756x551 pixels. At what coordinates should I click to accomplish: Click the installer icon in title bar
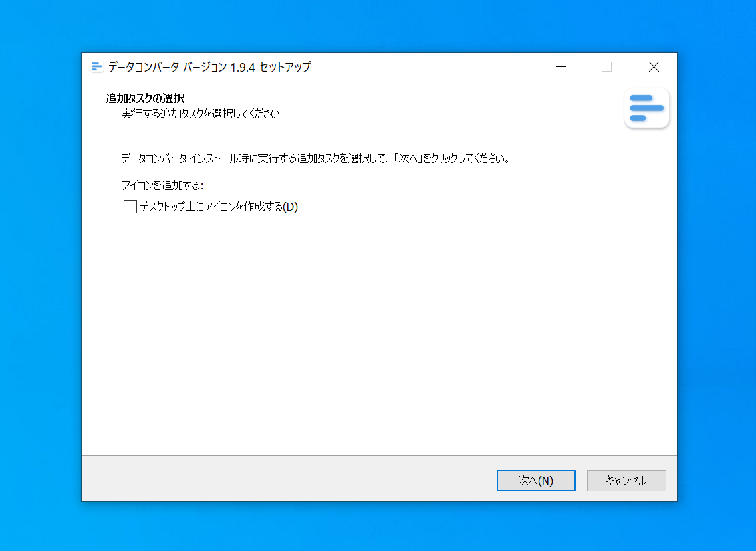97,67
